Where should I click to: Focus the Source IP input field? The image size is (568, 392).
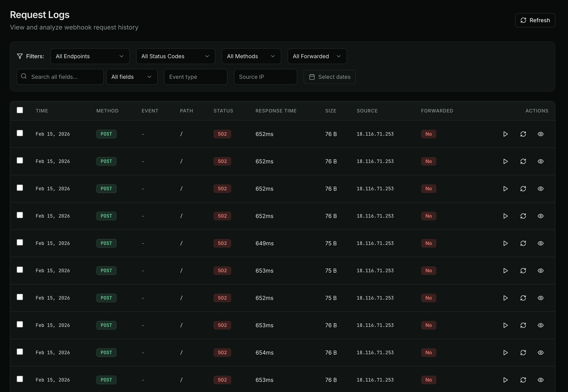coord(265,77)
